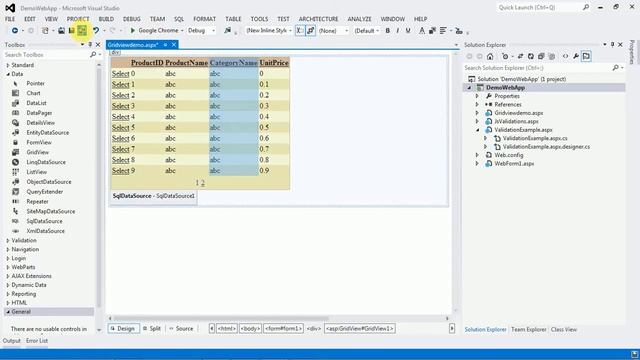Click page 2 link in GridView pager

[202, 183]
